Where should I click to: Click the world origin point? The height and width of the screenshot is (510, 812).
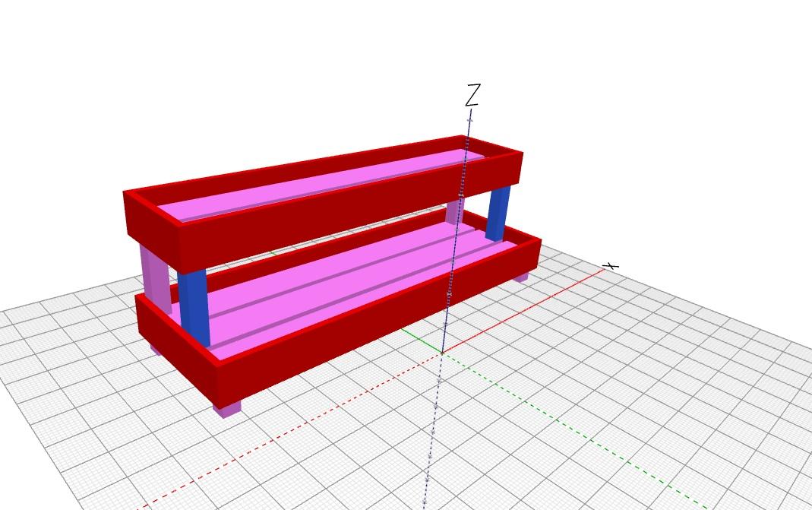tap(441, 352)
